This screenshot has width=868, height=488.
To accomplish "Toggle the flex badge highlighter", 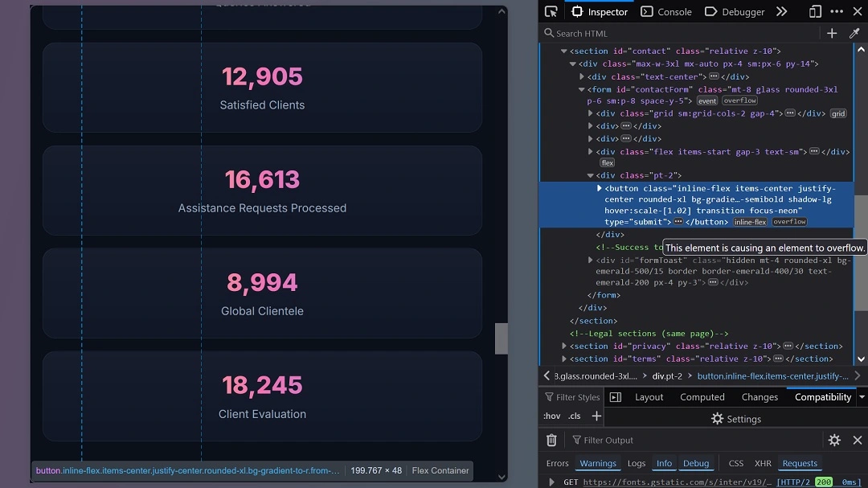I will 608,163.
